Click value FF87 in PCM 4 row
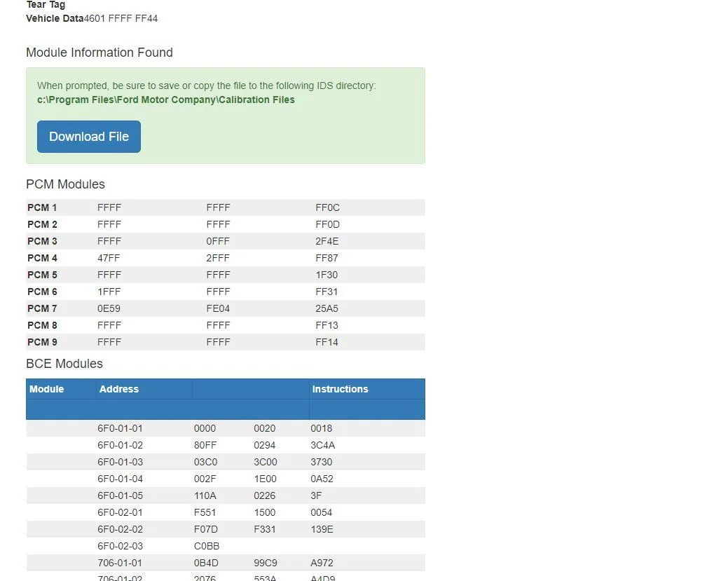 [327, 258]
